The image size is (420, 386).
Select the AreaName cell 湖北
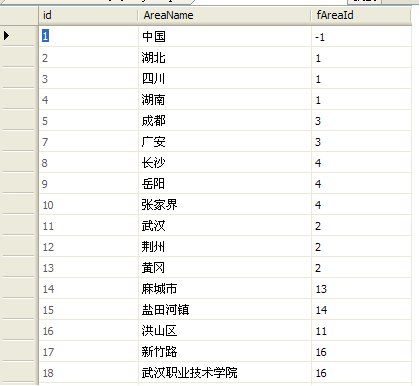[225, 58]
